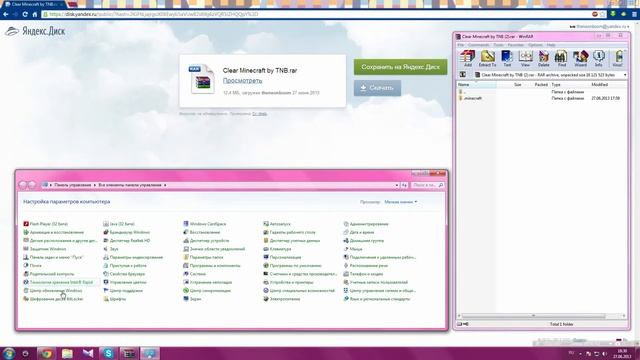Open Система in Control Panel

point(195,274)
